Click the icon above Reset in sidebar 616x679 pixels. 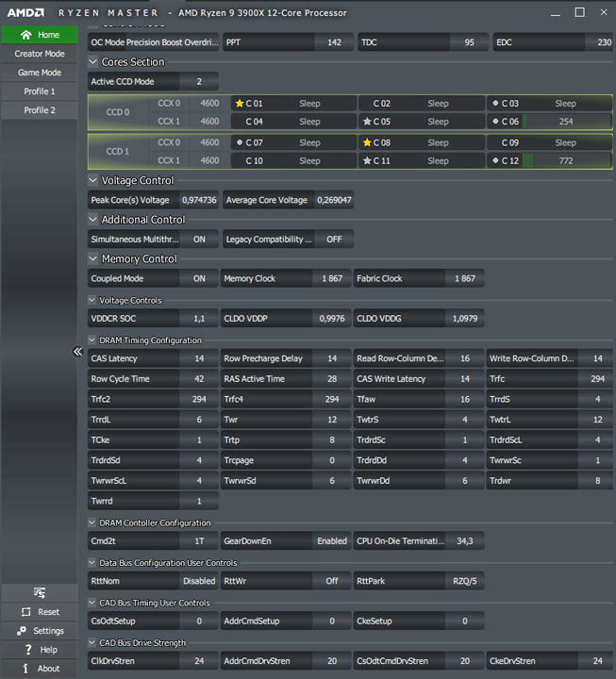tap(40, 593)
